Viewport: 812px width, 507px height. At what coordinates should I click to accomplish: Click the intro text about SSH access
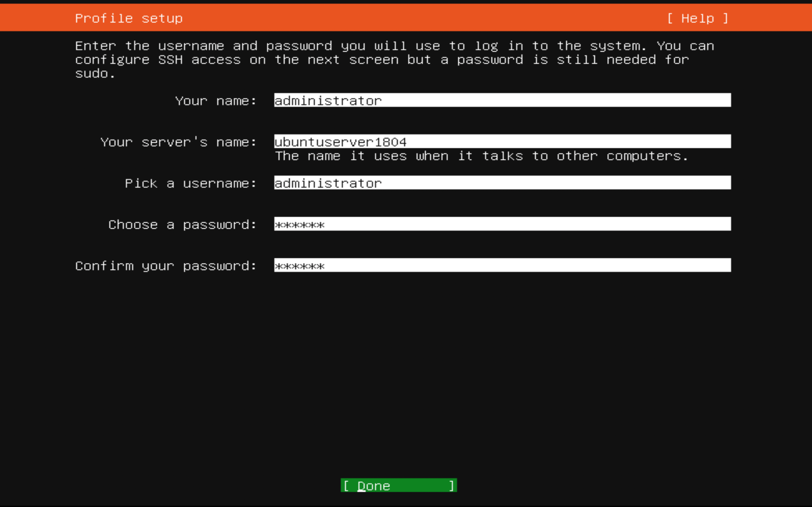pos(394,60)
